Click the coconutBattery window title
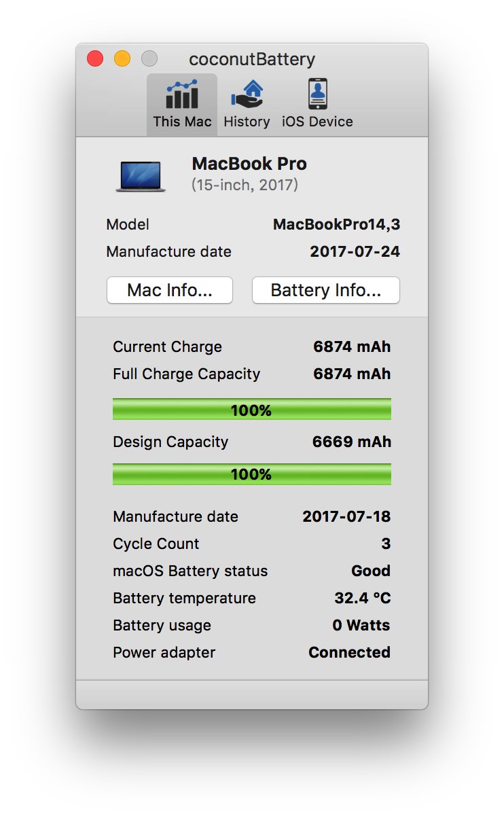This screenshot has width=504, height=818. coord(252,59)
